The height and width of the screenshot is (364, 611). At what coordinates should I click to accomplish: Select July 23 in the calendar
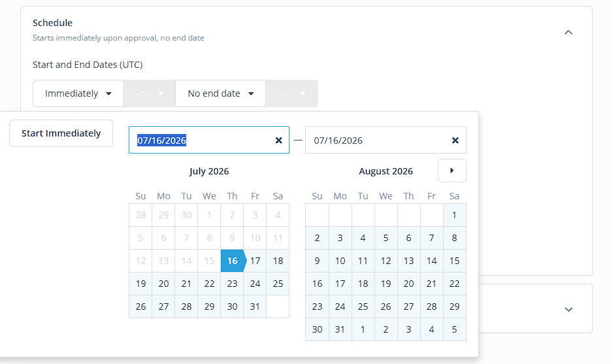click(x=232, y=284)
